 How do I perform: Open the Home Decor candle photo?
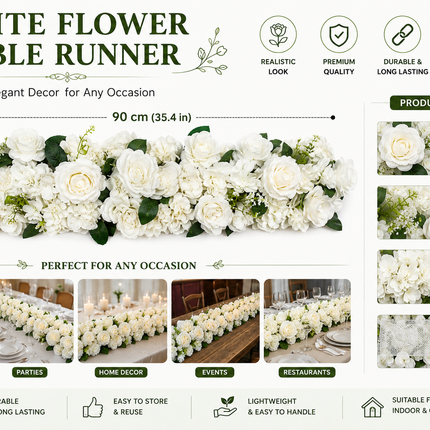tap(122, 321)
